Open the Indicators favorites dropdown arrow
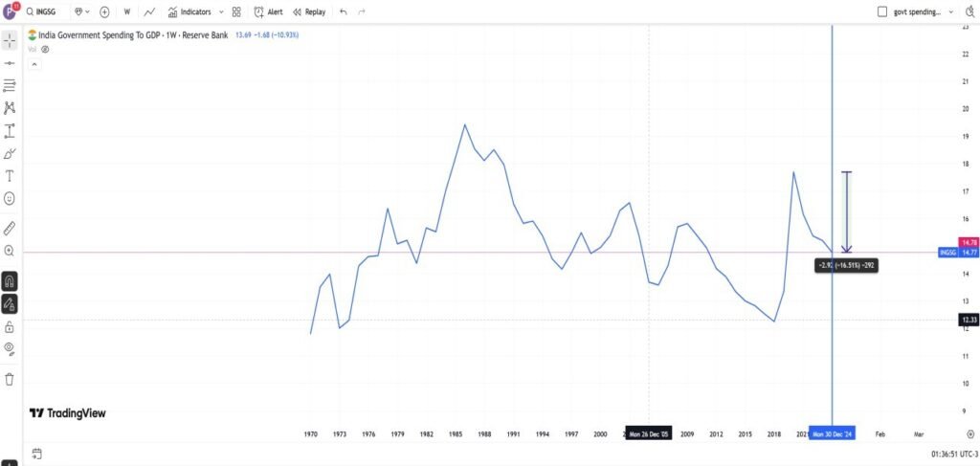 click(x=221, y=12)
